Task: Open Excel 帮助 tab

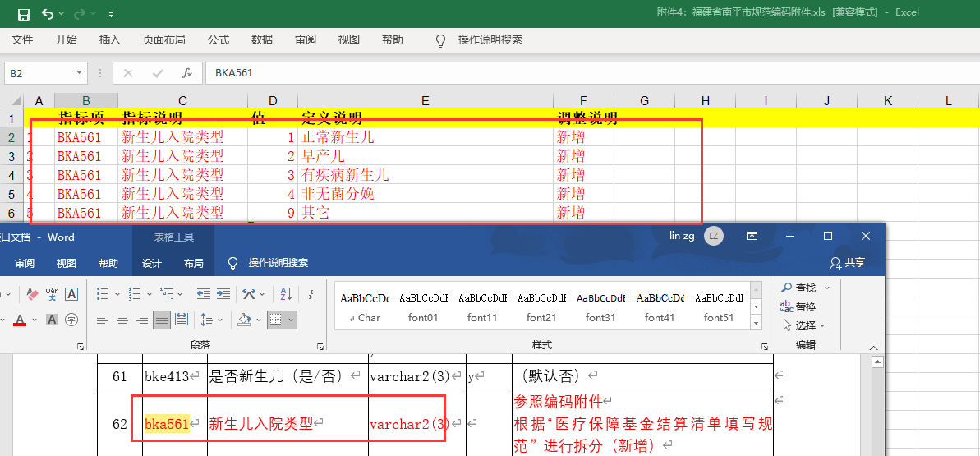Action: [393, 39]
